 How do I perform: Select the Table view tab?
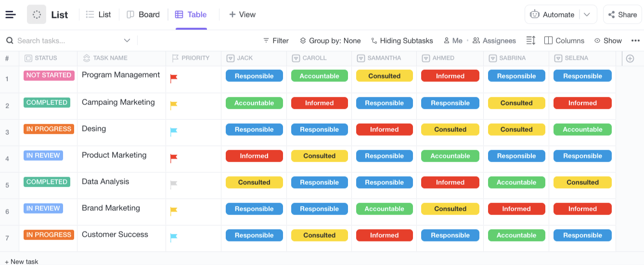click(191, 14)
